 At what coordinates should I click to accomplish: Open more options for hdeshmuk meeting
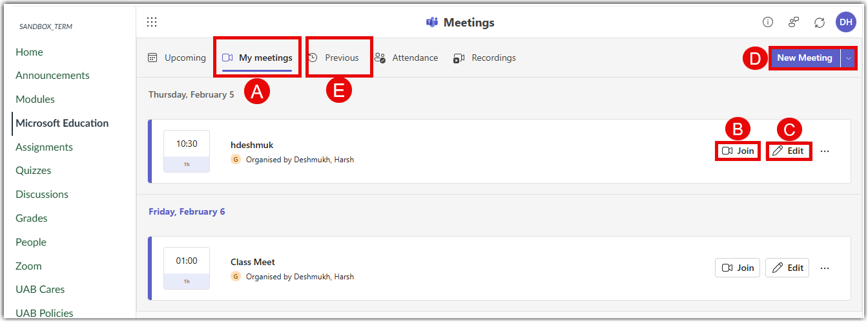tap(825, 151)
